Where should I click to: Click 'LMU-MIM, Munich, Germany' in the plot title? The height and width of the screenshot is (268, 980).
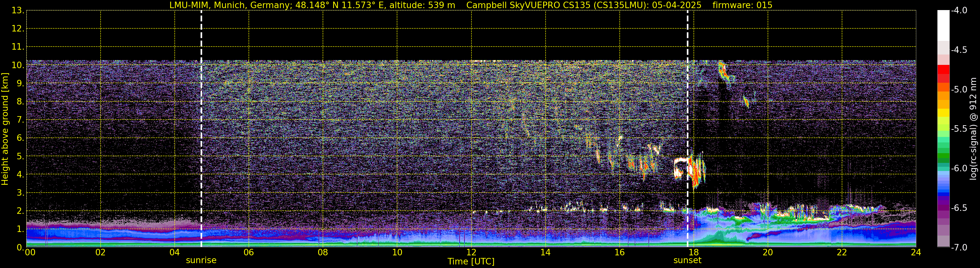click(x=231, y=5)
